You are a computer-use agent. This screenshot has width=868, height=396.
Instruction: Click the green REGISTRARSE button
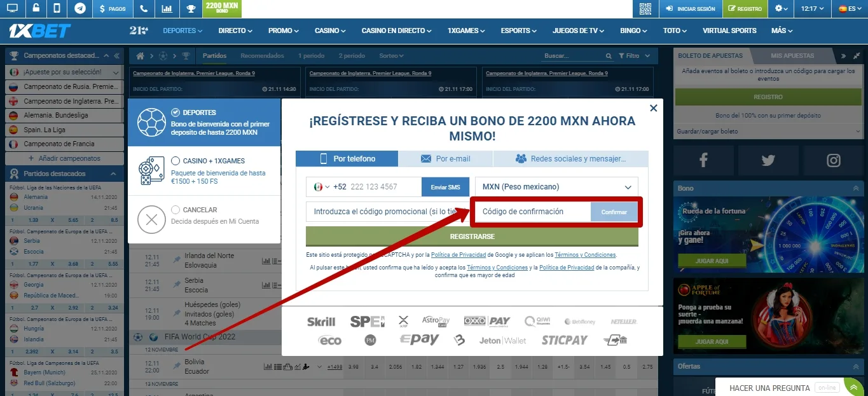click(x=472, y=236)
